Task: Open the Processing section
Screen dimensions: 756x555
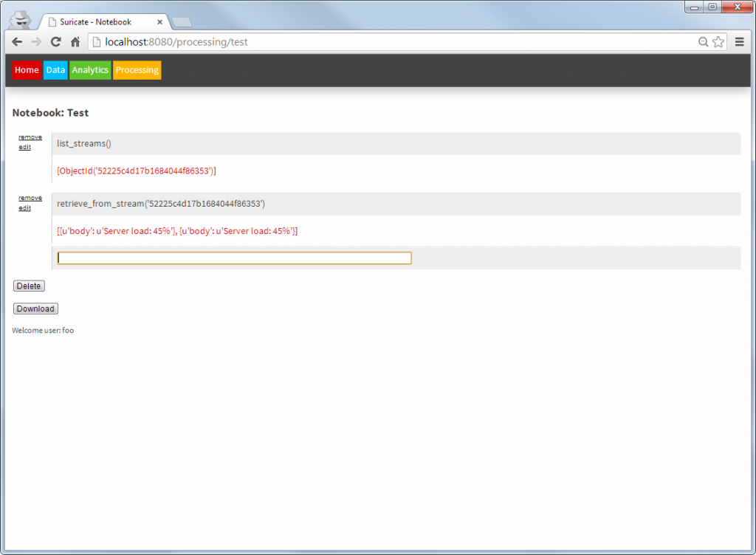Action: click(137, 70)
